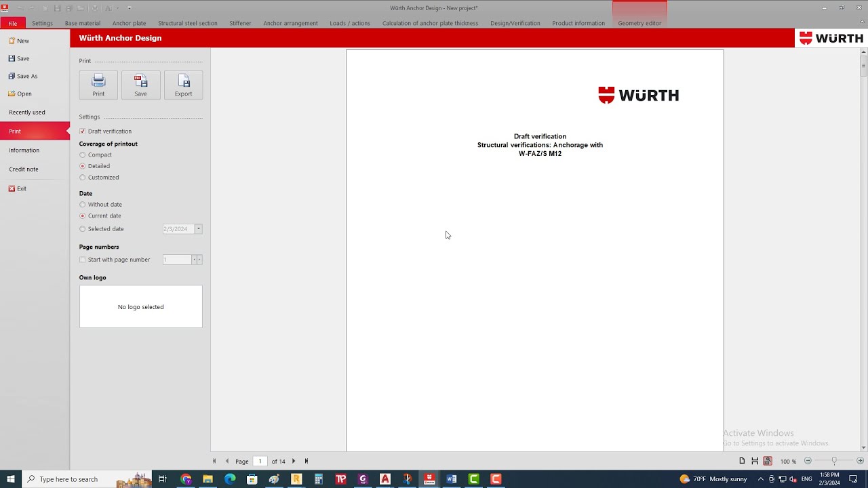The width and height of the screenshot is (868, 488).
Task: Select Compact coverage of printout
Action: click(83, 155)
